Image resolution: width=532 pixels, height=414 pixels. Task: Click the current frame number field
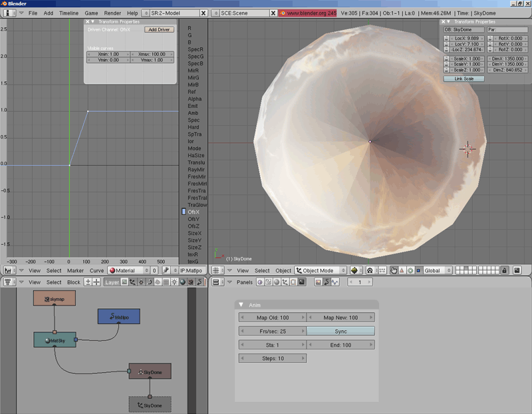pos(360,282)
